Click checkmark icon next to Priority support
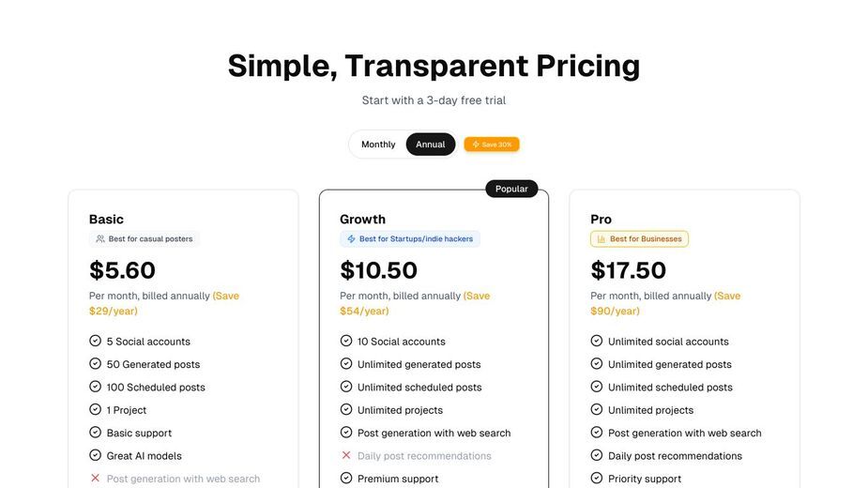This screenshot has height=488, width=868. (x=596, y=478)
